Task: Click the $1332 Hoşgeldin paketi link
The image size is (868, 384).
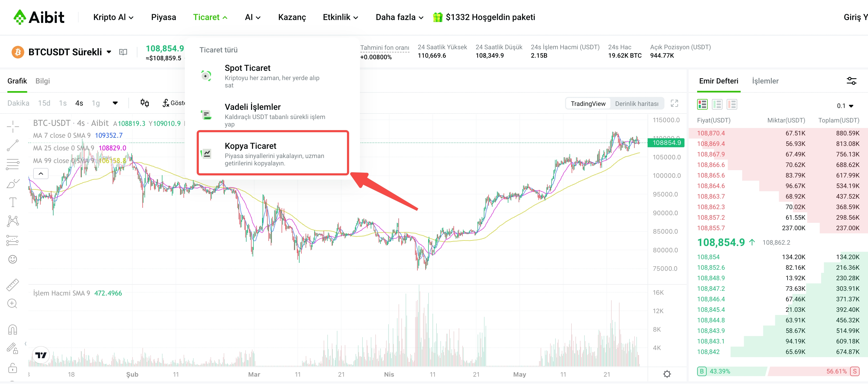Action: [490, 17]
